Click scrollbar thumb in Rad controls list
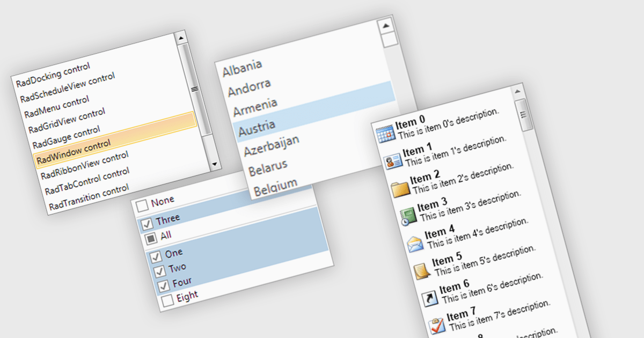This screenshot has width=644, height=338. click(194, 90)
